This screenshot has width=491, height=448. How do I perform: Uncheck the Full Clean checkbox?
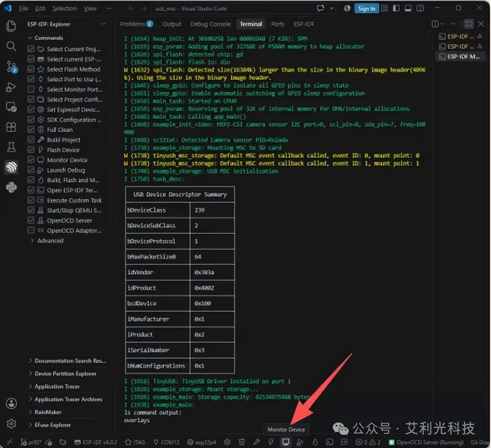31,130
